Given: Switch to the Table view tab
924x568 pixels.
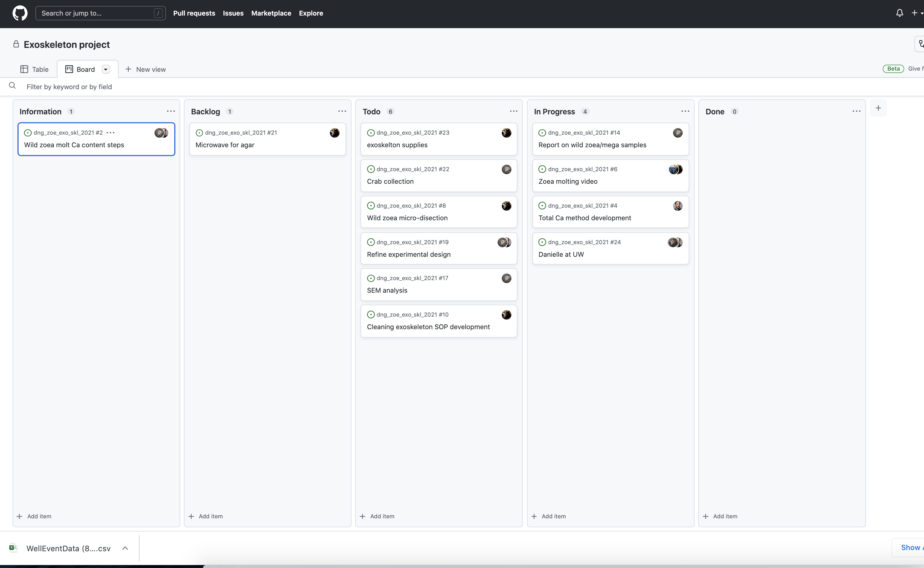Looking at the screenshot, I should (x=34, y=69).
